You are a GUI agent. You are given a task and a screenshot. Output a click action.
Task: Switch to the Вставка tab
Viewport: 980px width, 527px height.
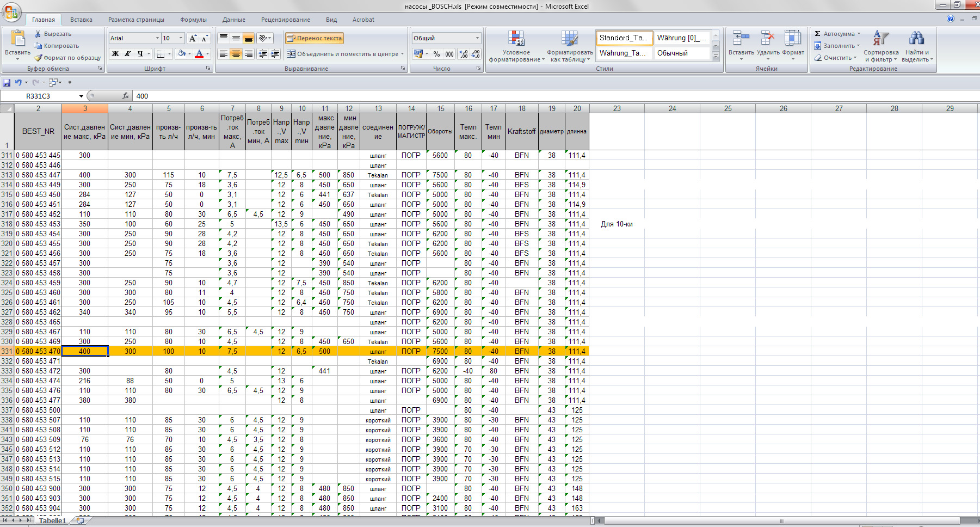tap(81, 20)
